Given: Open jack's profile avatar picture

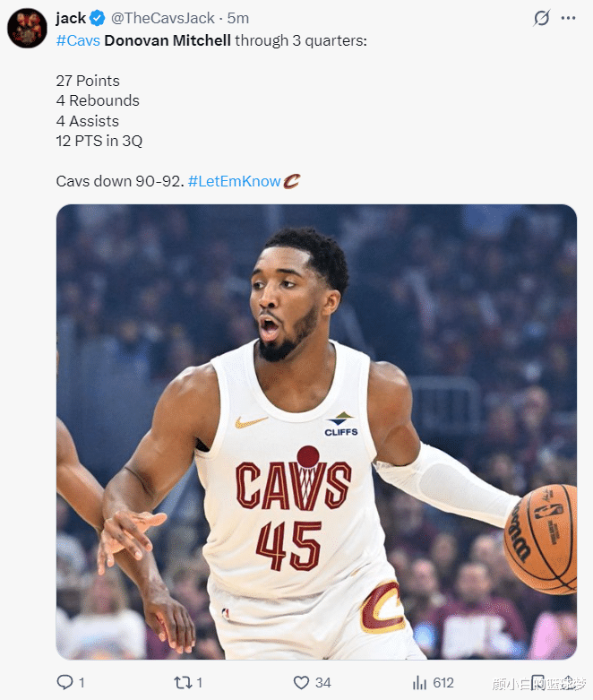Looking at the screenshot, I should 27,28.
